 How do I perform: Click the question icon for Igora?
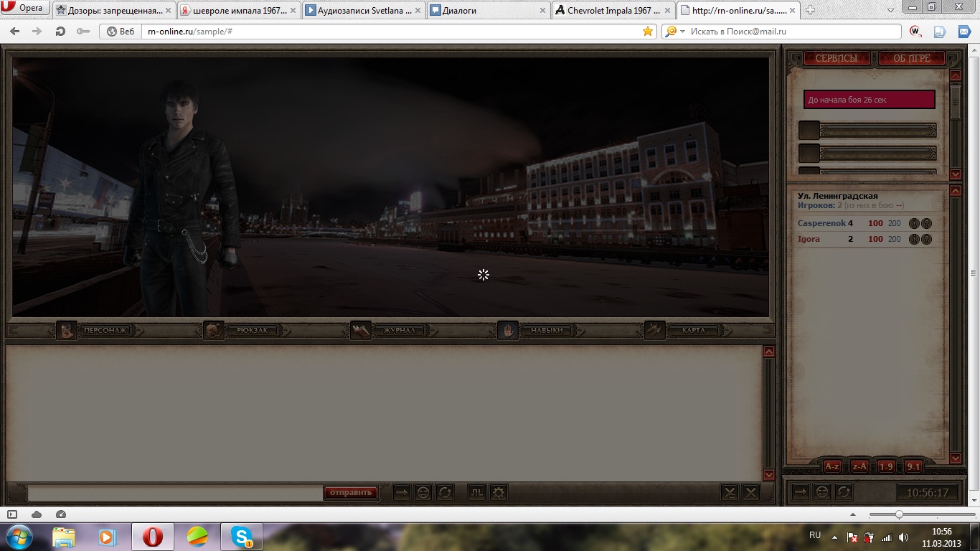tap(927, 239)
